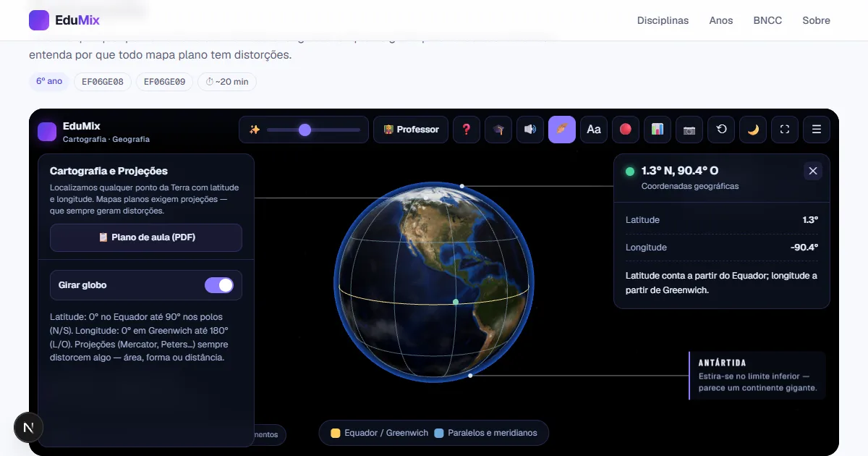This screenshot has height=456, width=868.
Task: Click the speaker narration icon
Action: coord(530,130)
